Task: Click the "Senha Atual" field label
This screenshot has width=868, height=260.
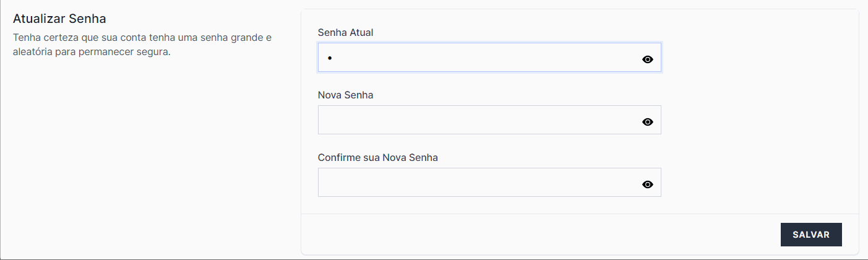Action: coord(345,32)
